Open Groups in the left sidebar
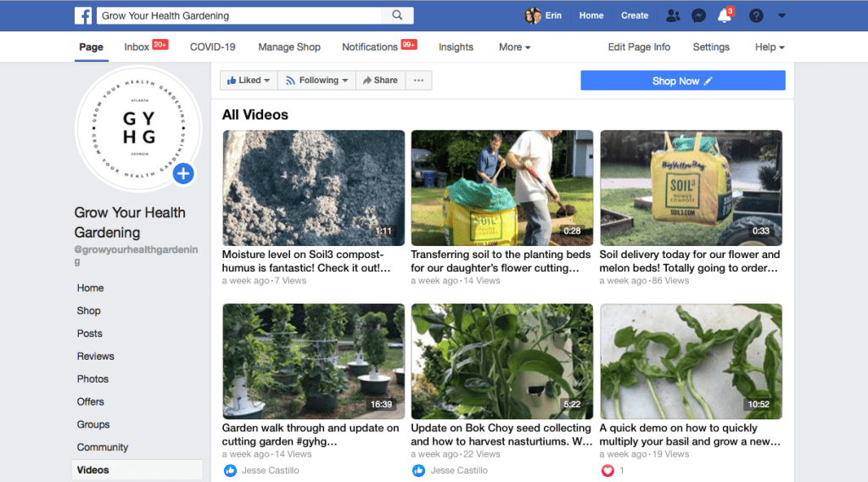The image size is (868, 482). 93,424
